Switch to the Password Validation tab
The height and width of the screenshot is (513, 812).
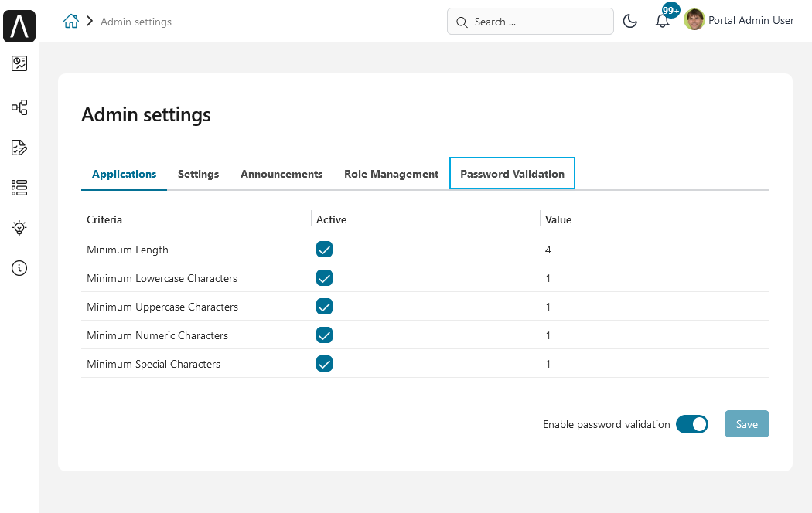point(512,173)
